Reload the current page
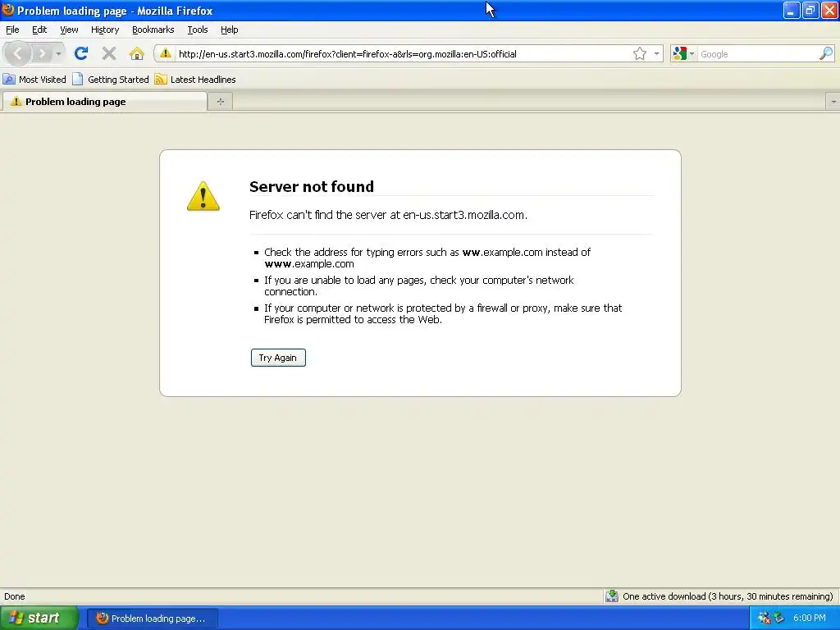Screen dimensions: 840x630 tap(81, 53)
